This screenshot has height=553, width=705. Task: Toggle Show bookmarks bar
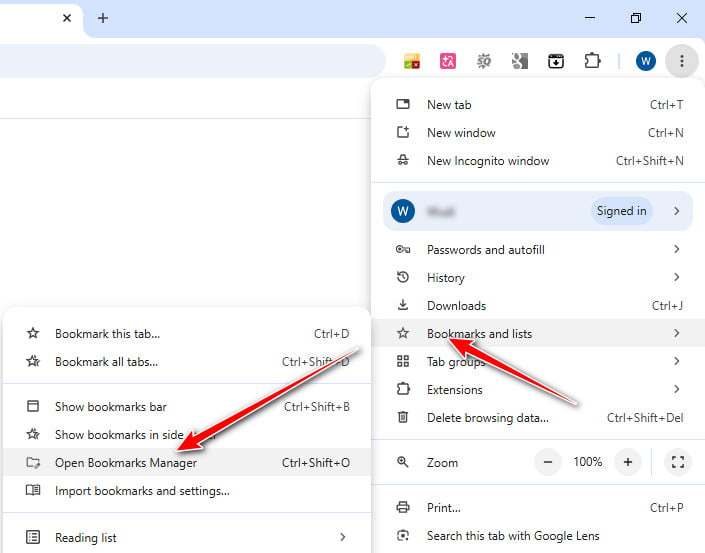coord(187,406)
